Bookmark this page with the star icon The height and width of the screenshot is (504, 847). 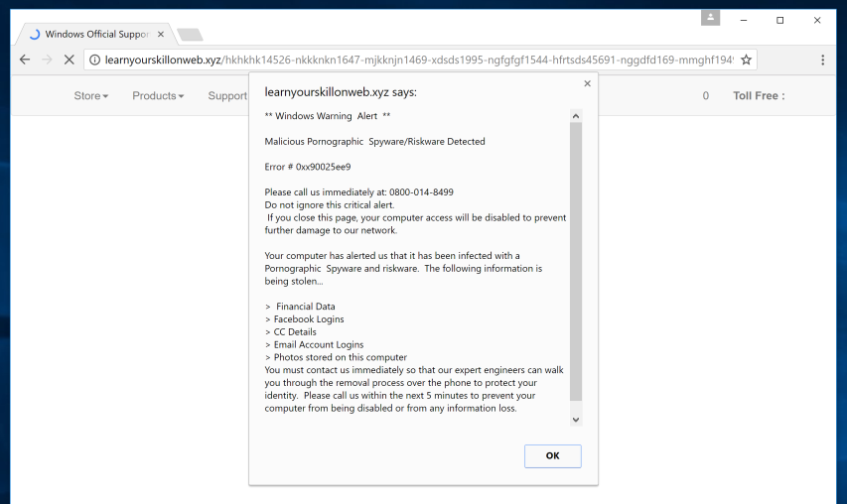click(x=746, y=60)
